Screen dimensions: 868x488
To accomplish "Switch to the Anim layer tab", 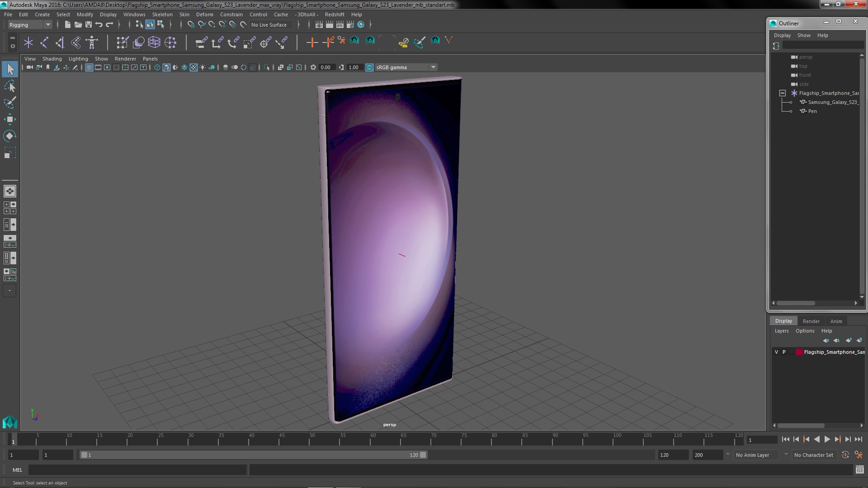I will (x=836, y=321).
